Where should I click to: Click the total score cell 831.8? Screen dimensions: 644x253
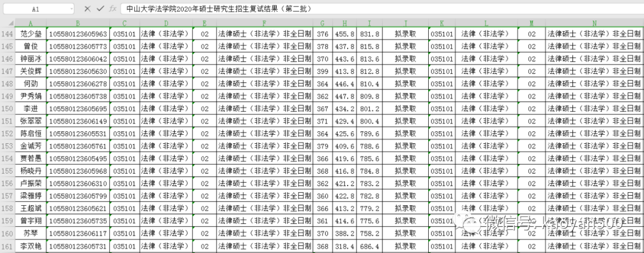coord(369,34)
